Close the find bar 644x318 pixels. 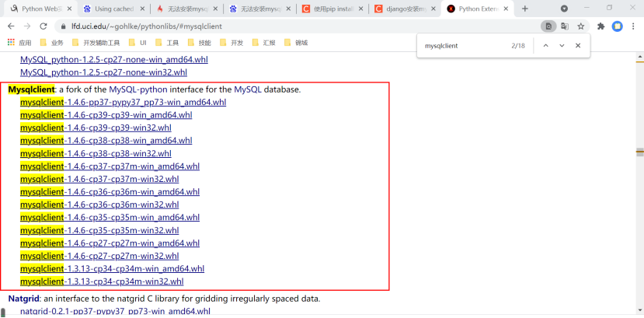(x=578, y=46)
